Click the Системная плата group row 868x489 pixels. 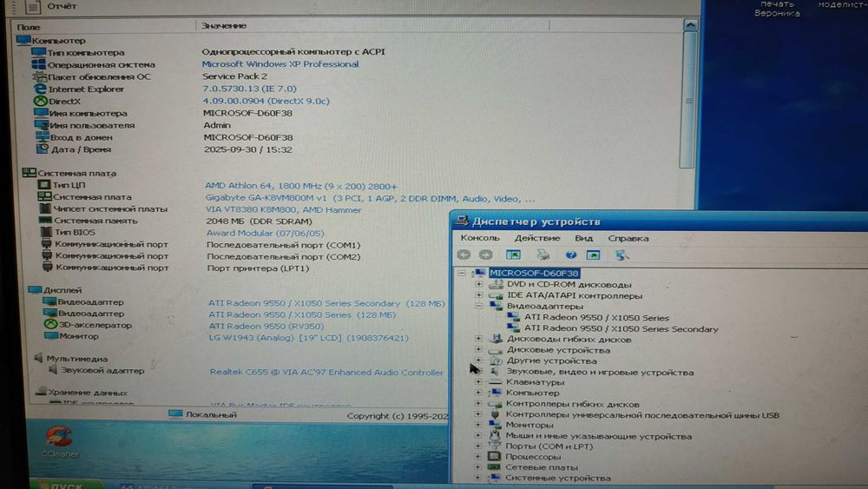(69, 174)
